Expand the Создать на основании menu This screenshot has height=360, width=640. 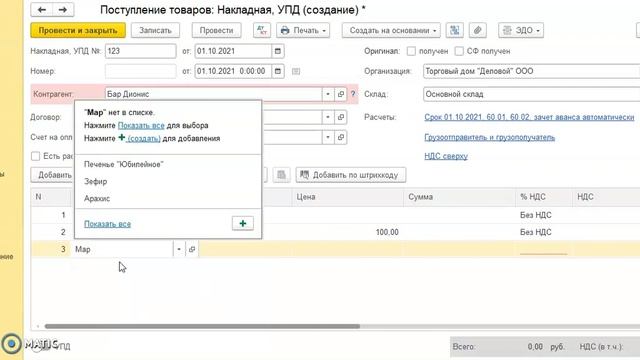click(391, 30)
